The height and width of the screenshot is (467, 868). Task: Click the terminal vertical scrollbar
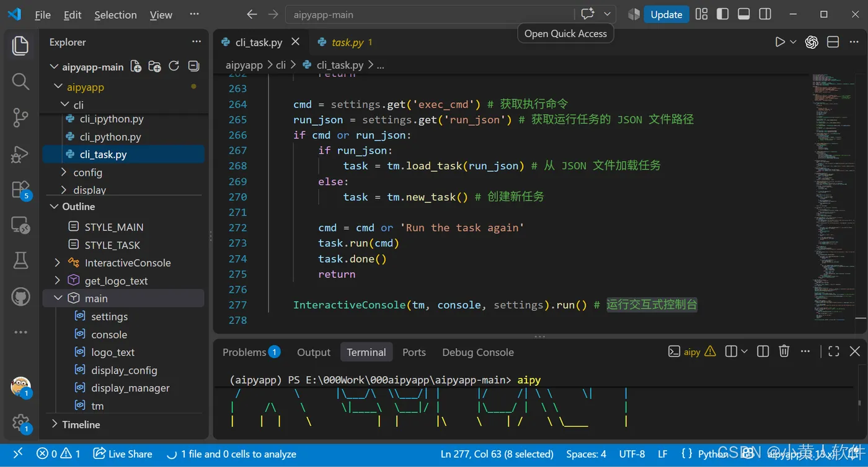click(859, 403)
